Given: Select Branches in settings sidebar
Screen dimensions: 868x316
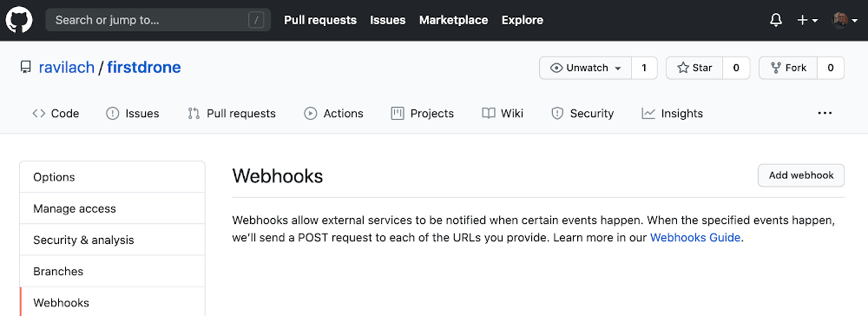Looking at the screenshot, I should tap(112, 271).
